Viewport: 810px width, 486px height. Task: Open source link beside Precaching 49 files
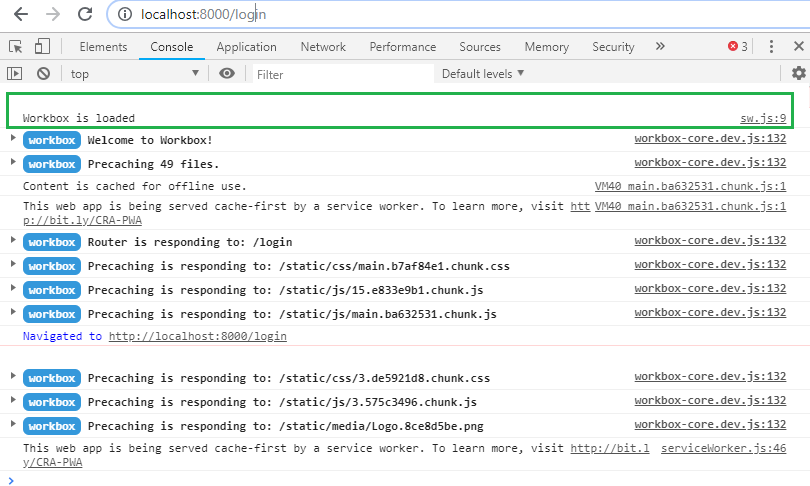(x=710, y=162)
